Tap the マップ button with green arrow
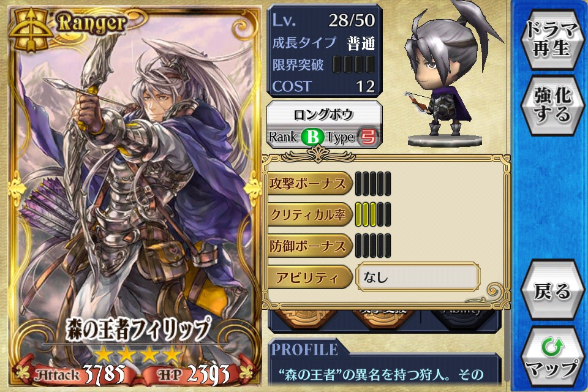This screenshot has width=588, height=392. [552, 357]
